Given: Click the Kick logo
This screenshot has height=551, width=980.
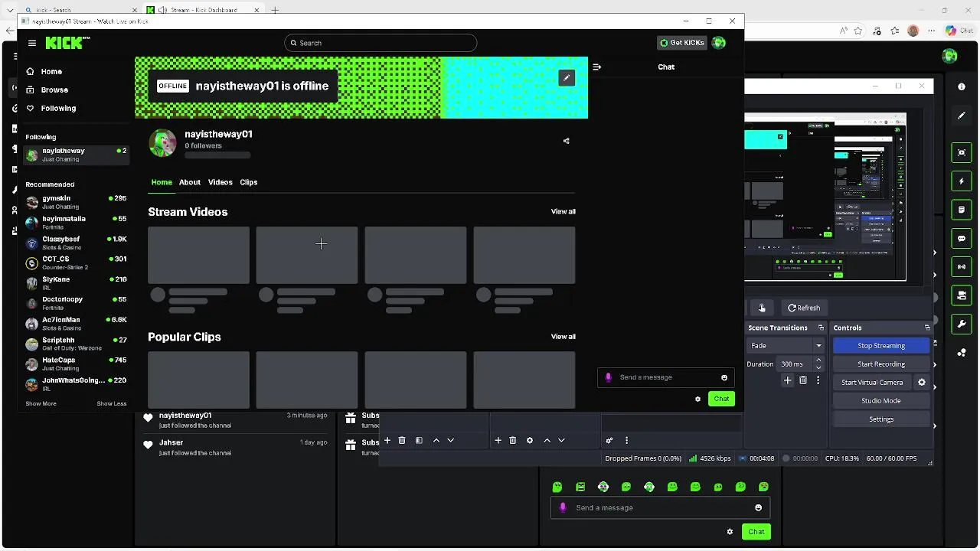Looking at the screenshot, I should pyautogui.click(x=66, y=43).
